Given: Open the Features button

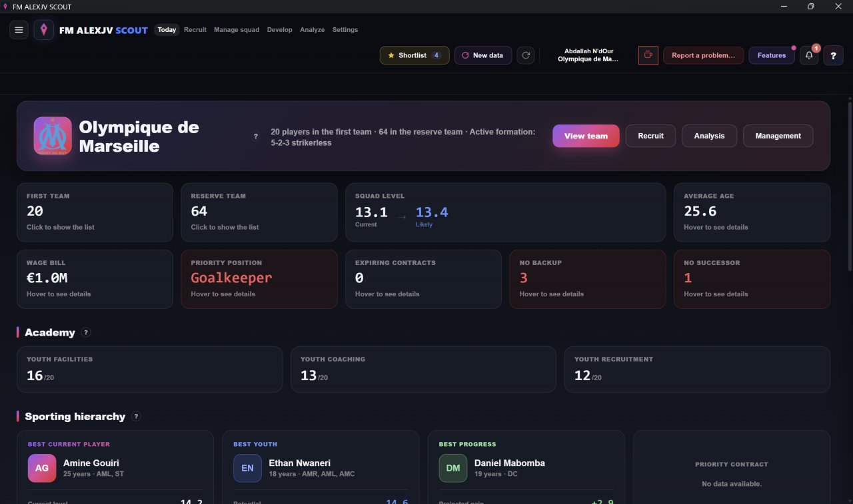Looking at the screenshot, I should pyautogui.click(x=772, y=55).
